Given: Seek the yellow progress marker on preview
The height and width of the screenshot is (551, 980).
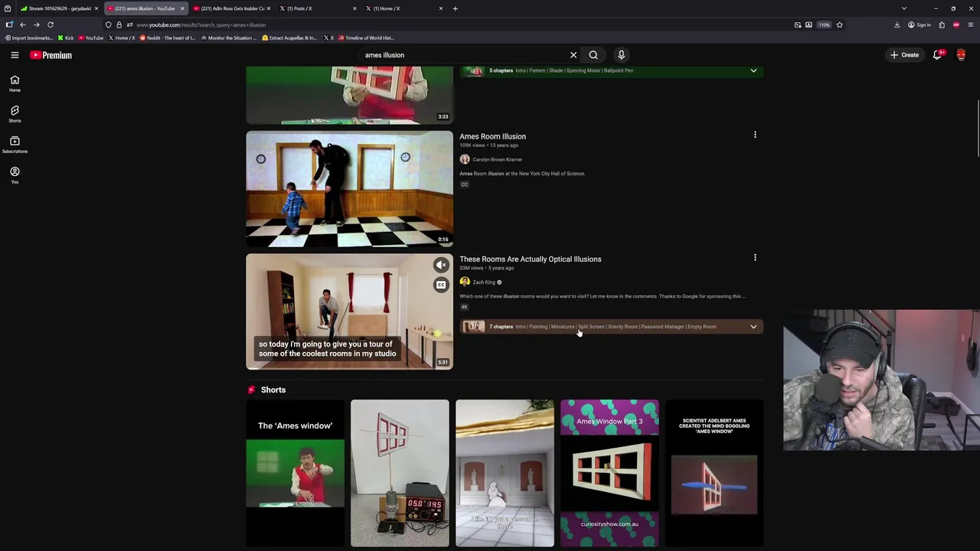Looking at the screenshot, I should pyautogui.click(x=436, y=333).
